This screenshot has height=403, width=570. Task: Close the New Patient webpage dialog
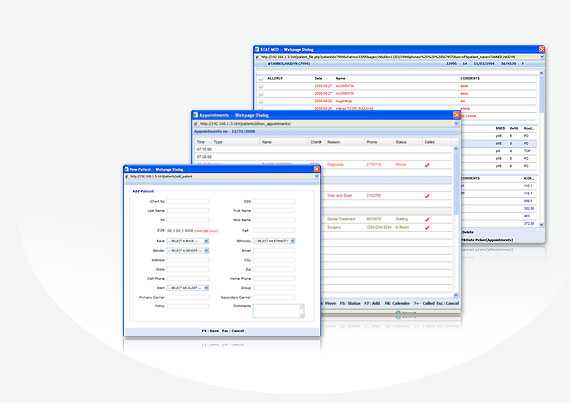click(317, 169)
